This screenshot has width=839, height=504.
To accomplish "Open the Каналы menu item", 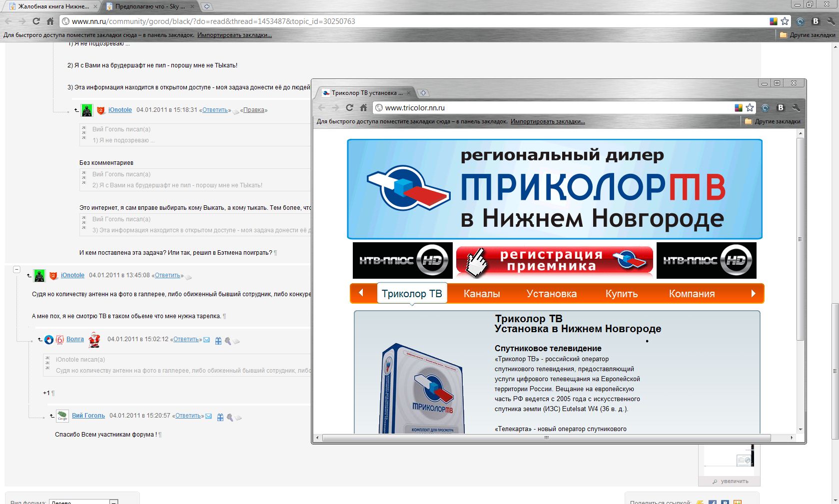I will pos(481,294).
